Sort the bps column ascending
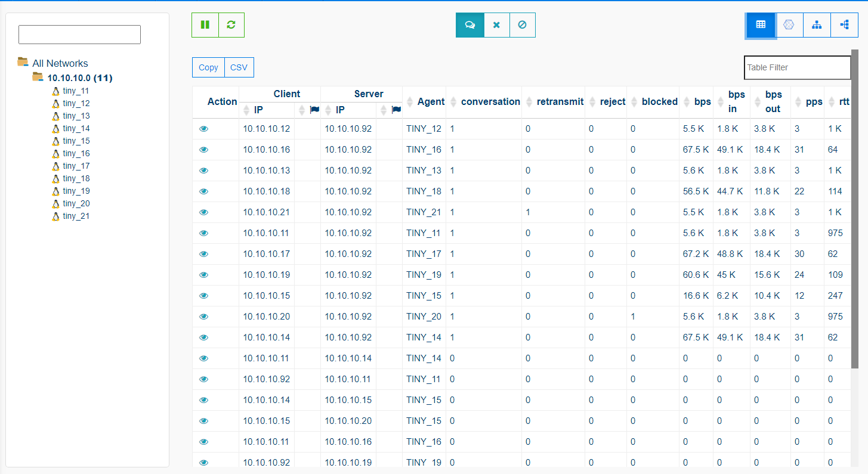 tap(685, 101)
